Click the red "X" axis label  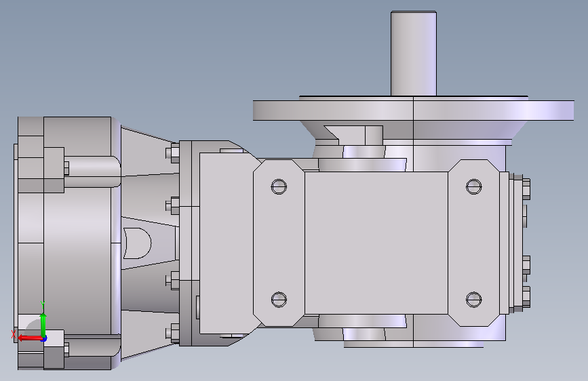(14, 334)
